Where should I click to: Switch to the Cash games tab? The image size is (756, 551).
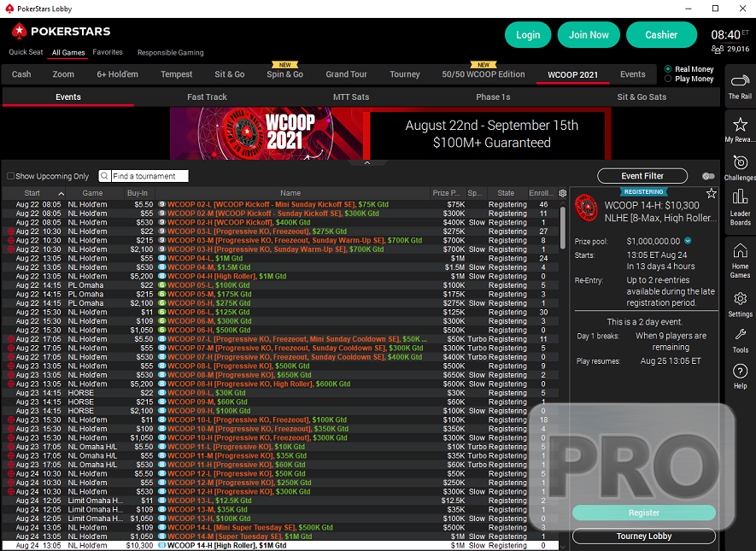21,74
